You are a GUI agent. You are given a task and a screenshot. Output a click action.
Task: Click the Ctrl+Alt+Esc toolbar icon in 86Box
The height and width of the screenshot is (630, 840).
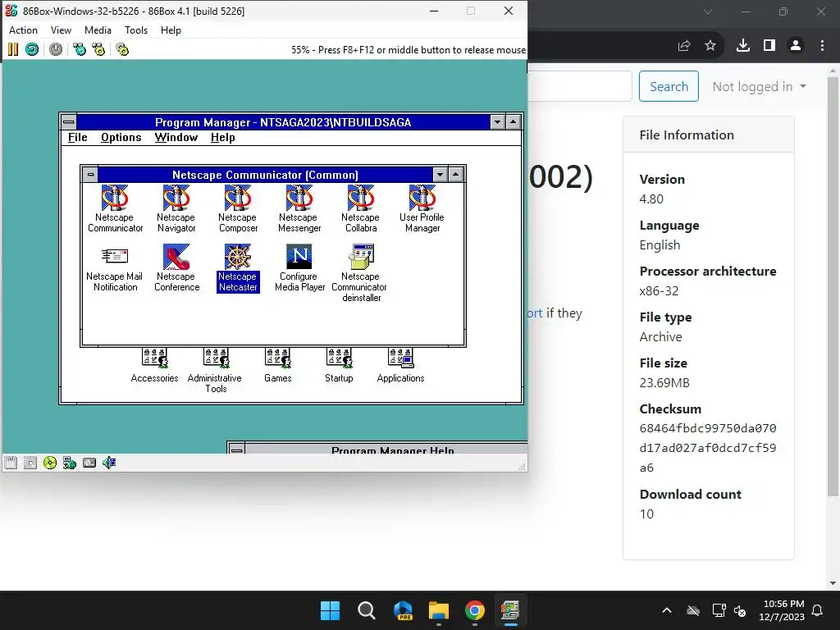(98, 50)
